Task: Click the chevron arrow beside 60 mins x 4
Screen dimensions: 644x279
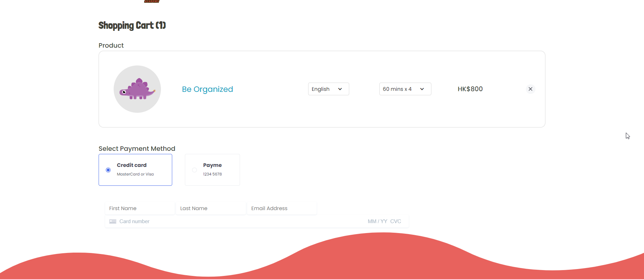Action: [x=422, y=89]
